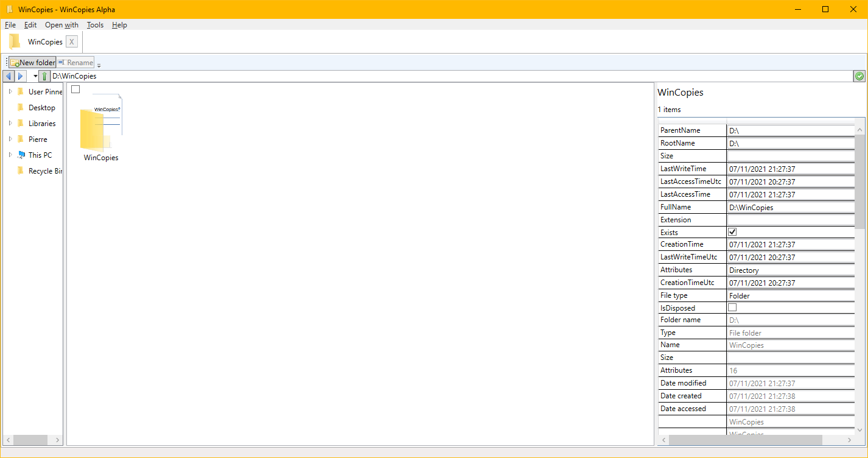
Task: Click the Desktop folder icon in sidebar
Action: pos(21,108)
